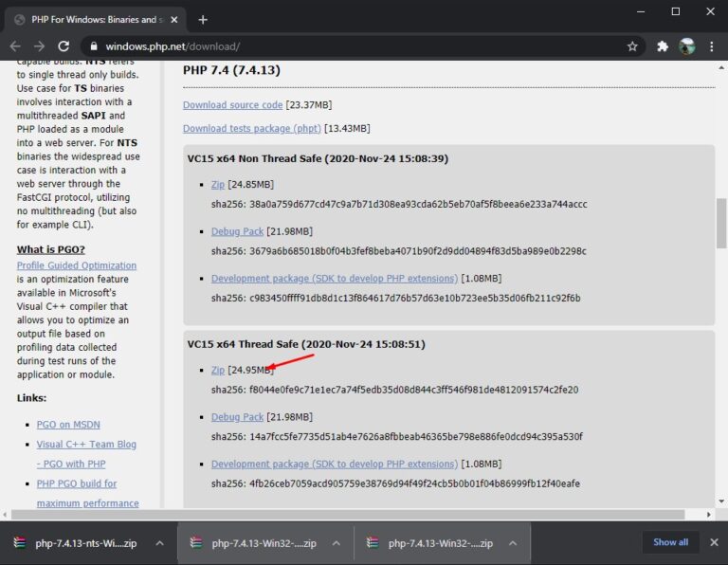
Task: Click Debug Pack link under Thread Safe
Action: (237, 417)
